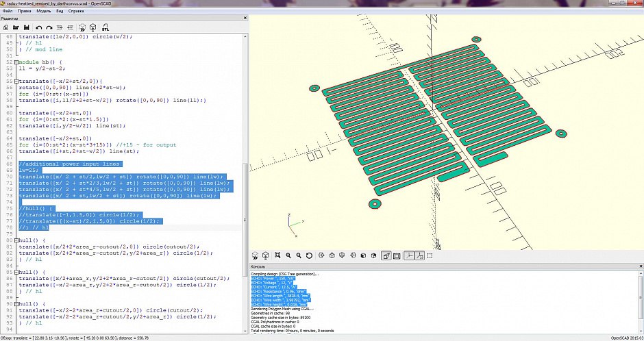Export the design as STL
This screenshot has height=341, width=644.
[x=105, y=27]
